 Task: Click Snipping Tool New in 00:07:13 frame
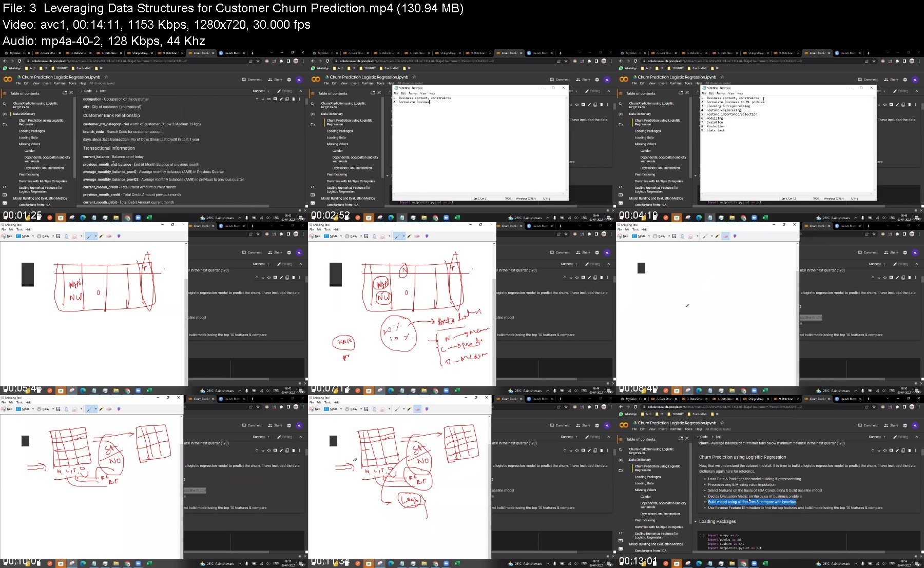pos(315,236)
